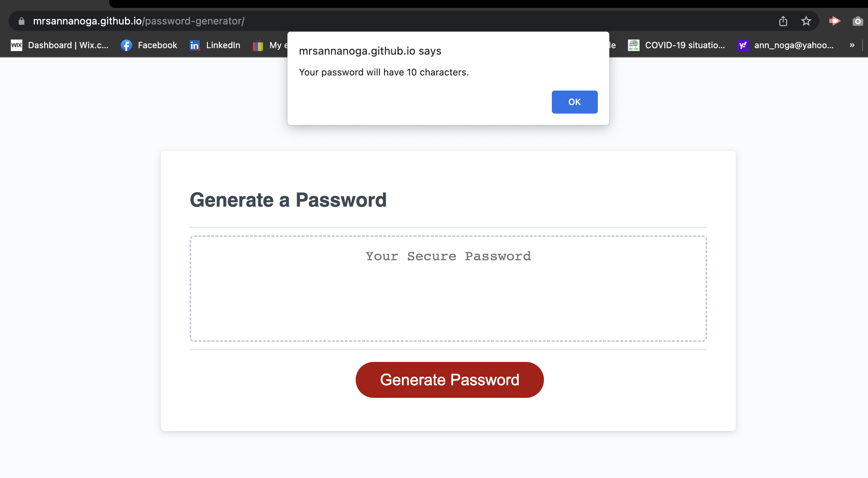Click the gift icon next to 'My e...' bookmark
The height and width of the screenshot is (478, 868).
point(257,45)
